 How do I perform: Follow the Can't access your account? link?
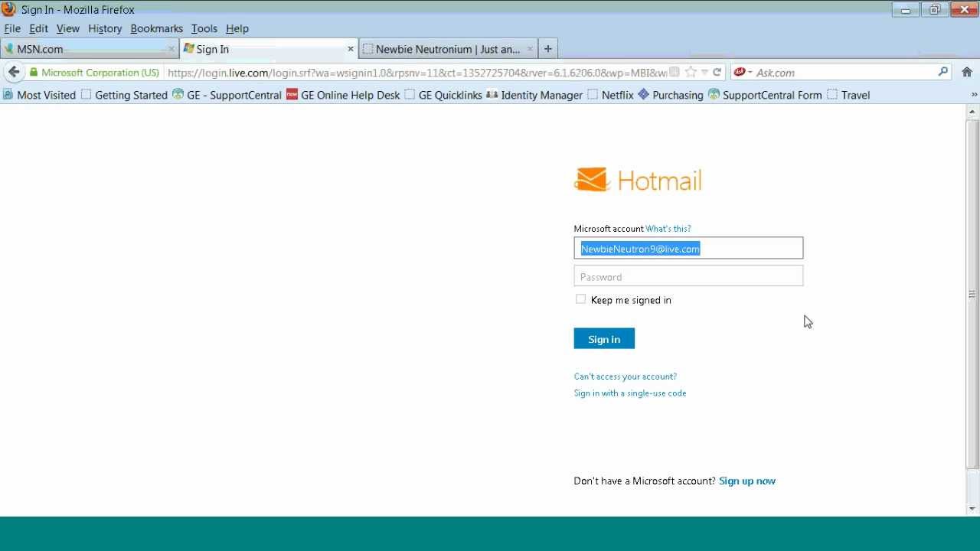point(626,377)
